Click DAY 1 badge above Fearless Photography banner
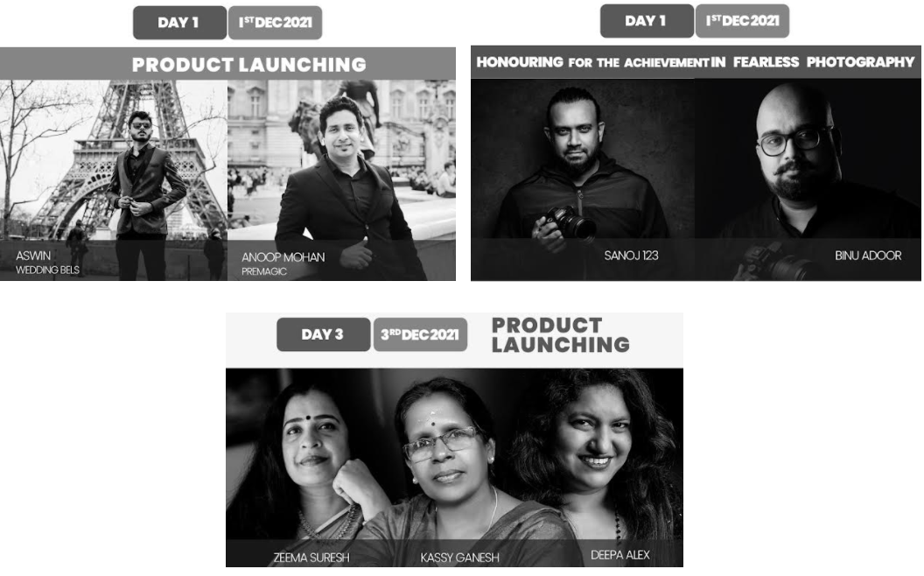Screen dimensions: 924x576 (x=647, y=21)
